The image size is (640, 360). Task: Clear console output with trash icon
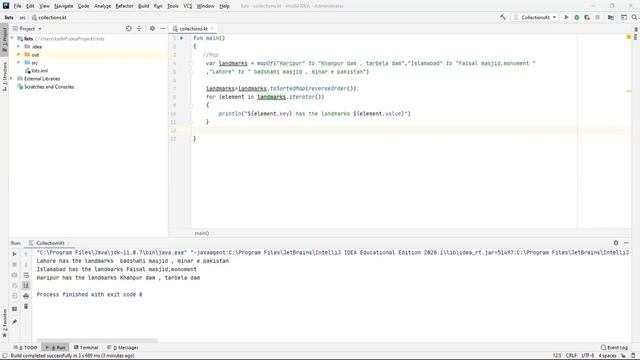click(26, 306)
